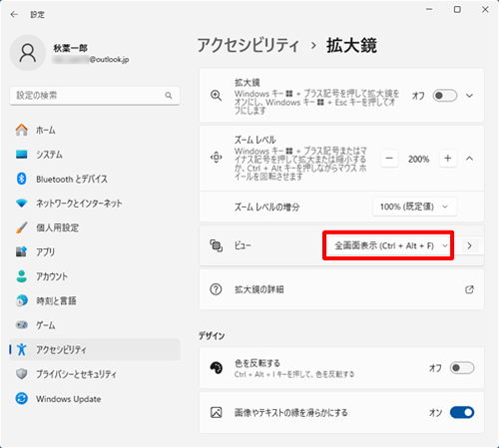Click the アクセシビリティ figure icon
This screenshot has height=448, width=499.
[x=22, y=349]
